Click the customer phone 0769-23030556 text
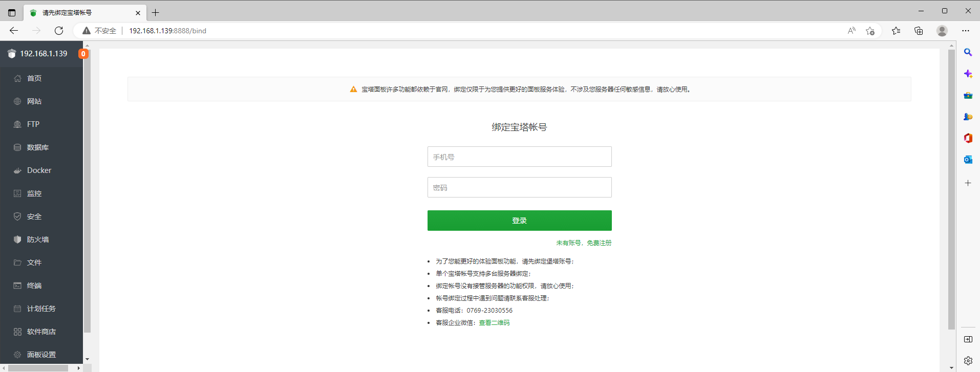Screen dimensions: 980x372 [x=489, y=311]
